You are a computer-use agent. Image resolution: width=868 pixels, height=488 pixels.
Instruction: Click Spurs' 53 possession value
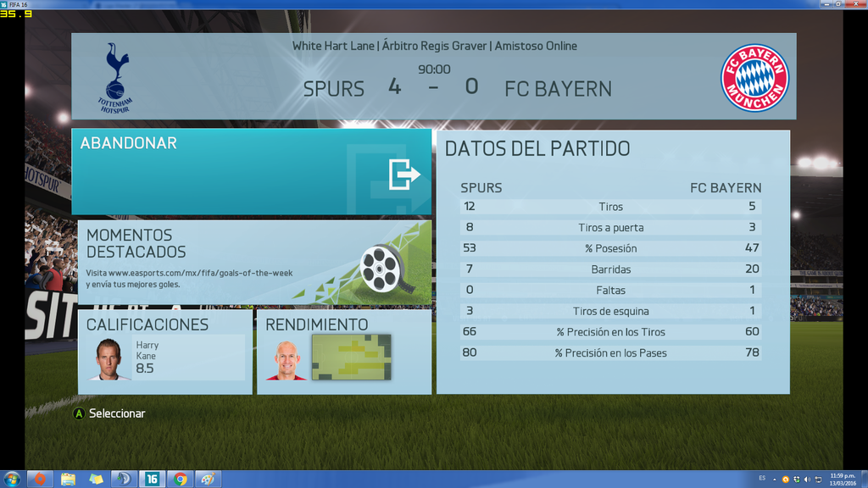coord(470,248)
